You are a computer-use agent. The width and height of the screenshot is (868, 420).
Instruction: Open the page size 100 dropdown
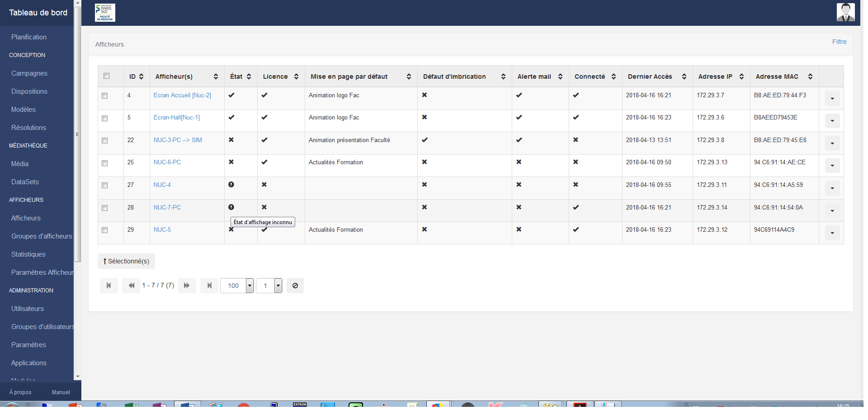(x=237, y=286)
